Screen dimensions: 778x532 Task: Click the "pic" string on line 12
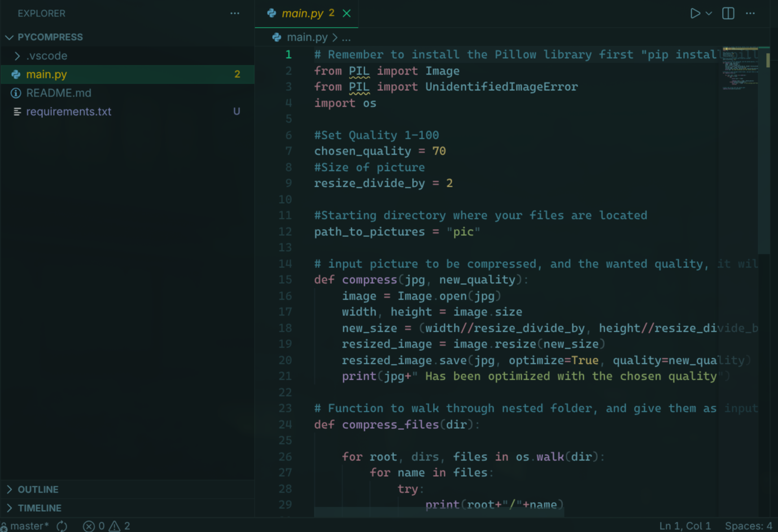tap(463, 232)
